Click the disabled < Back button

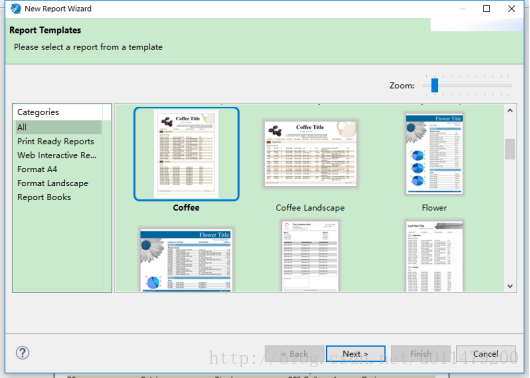coord(295,354)
